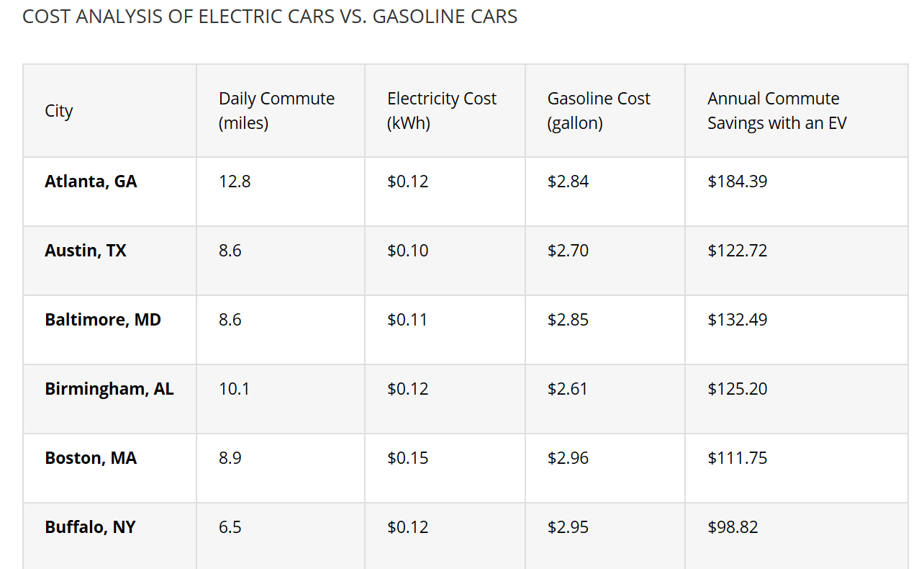Click Baltimore's $2.85 gasoline cost
The image size is (924, 569).
coord(568,320)
